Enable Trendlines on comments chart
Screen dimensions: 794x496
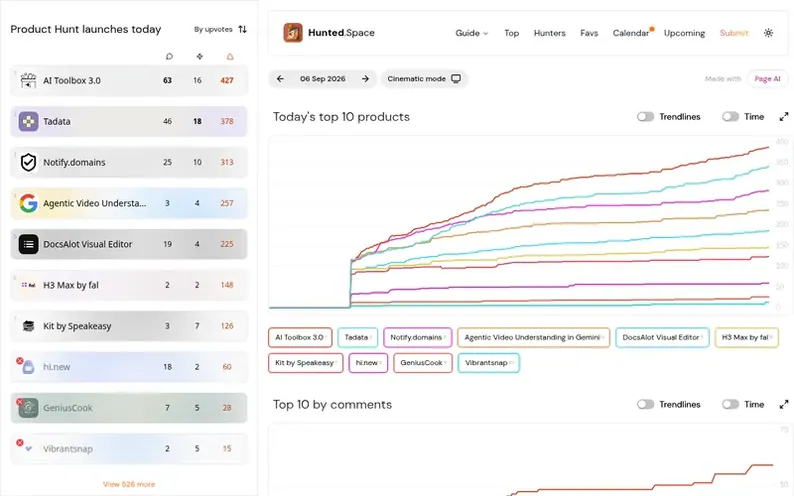click(x=645, y=404)
